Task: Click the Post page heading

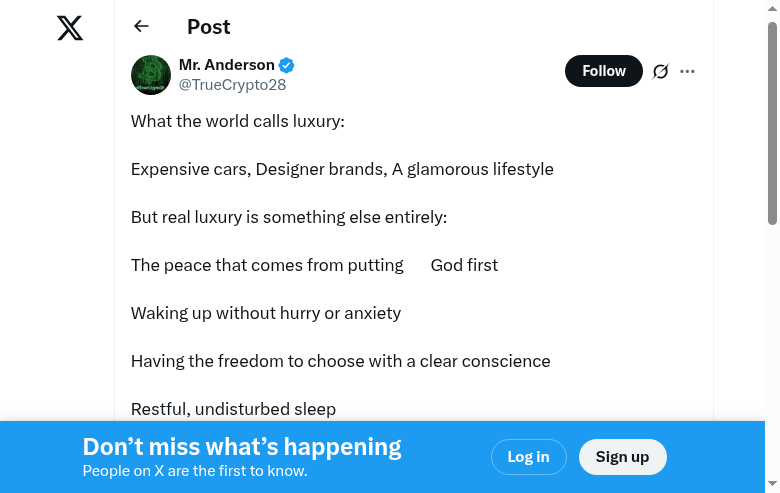Action: [x=208, y=27]
